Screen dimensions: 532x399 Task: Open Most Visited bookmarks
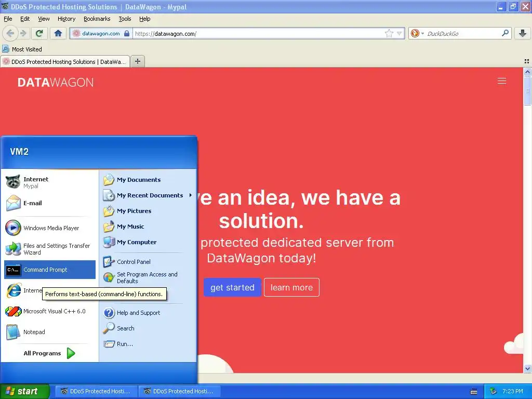pyautogui.click(x=22, y=49)
